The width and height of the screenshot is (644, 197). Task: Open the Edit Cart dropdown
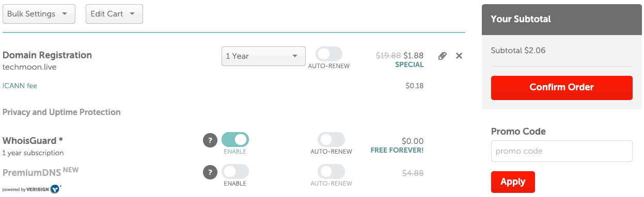[114, 14]
